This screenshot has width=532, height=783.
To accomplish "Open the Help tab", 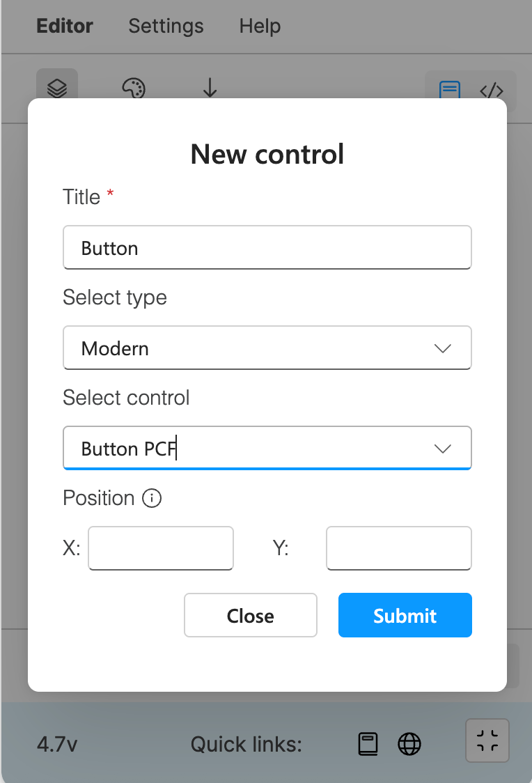I will tap(260, 26).
